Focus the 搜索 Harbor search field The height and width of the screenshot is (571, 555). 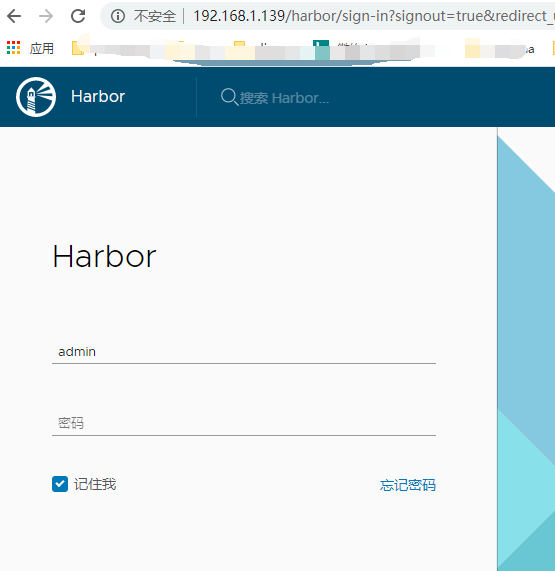pyautogui.click(x=284, y=98)
